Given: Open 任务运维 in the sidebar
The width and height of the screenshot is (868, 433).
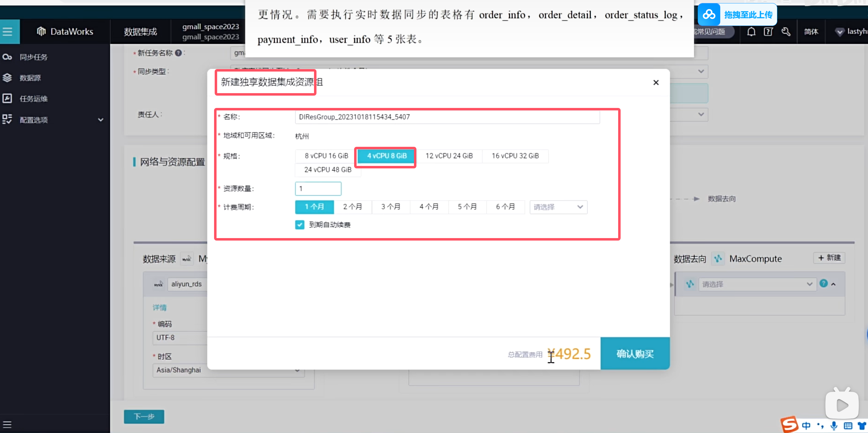Looking at the screenshot, I should 33,99.
